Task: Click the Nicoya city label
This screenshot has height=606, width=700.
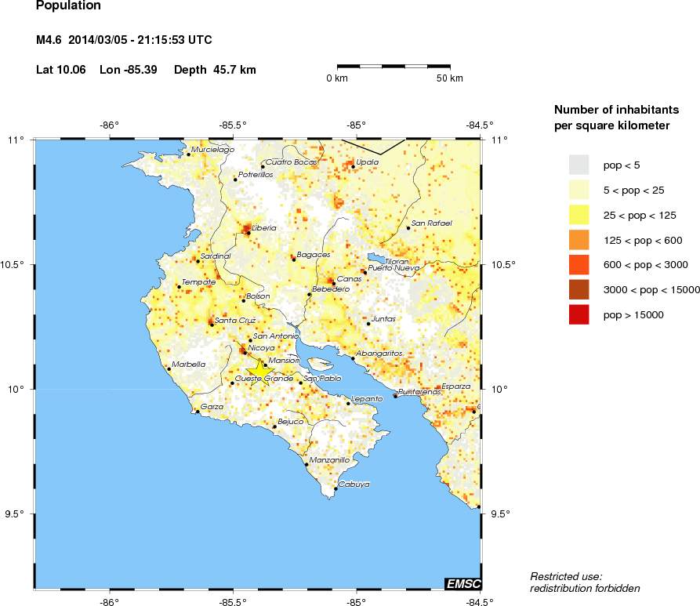Action: pyautogui.click(x=261, y=348)
